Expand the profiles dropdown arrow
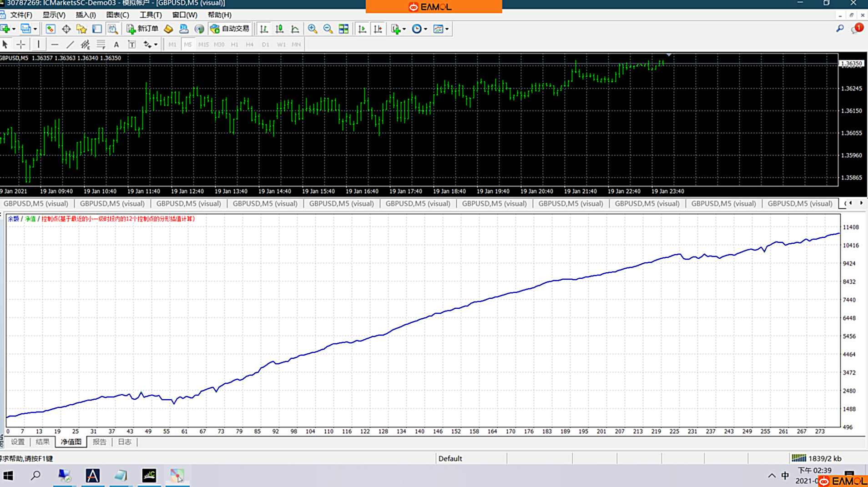Screen dimensions: 868x487 (35, 29)
